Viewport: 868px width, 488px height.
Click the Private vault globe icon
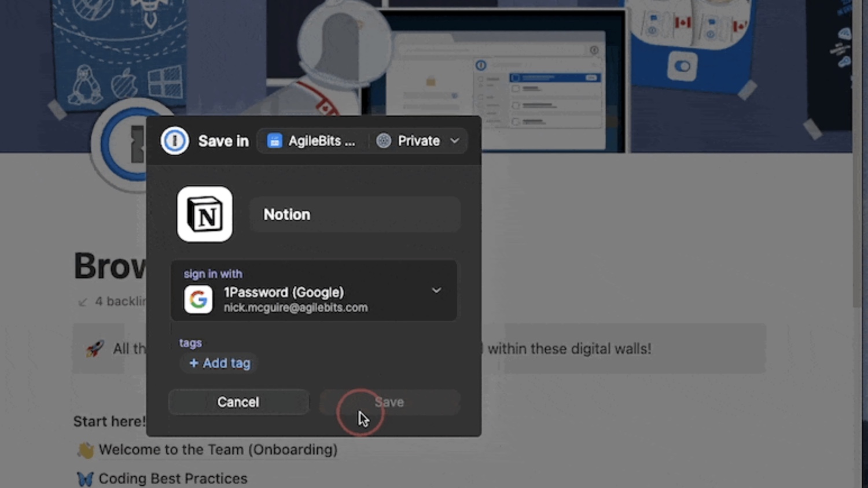click(x=384, y=141)
